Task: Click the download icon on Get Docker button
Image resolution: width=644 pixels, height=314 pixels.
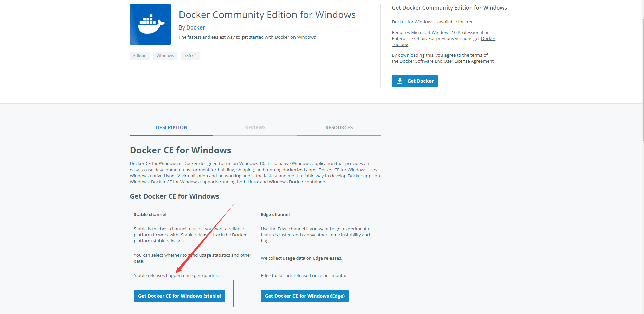Action: pyautogui.click(x=400, y=81)
